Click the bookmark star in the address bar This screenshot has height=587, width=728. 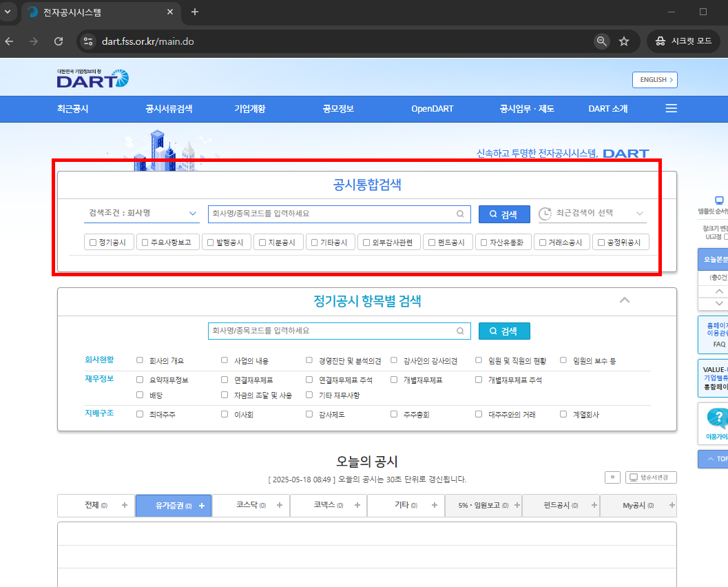click(624, 41)
